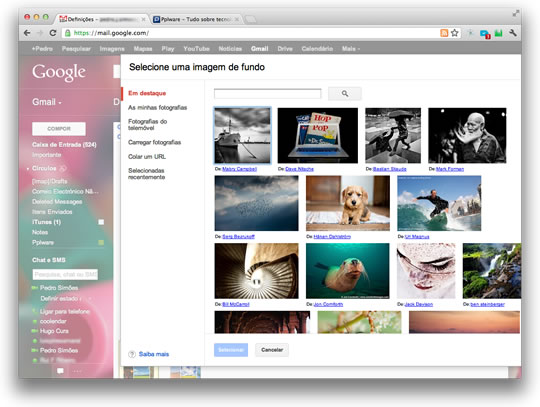Bookmark page with the star icon

(x=455, y=33)
